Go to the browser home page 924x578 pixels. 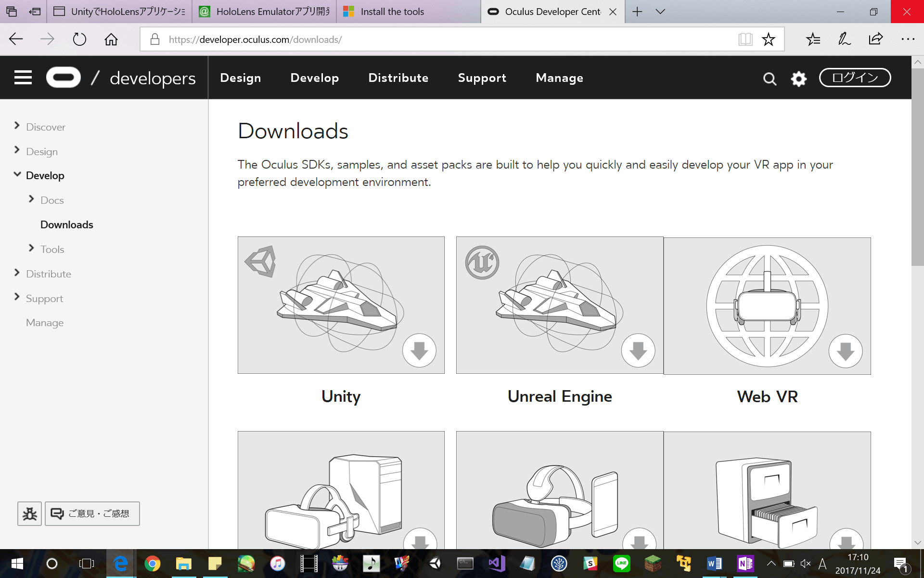[111, 39]
